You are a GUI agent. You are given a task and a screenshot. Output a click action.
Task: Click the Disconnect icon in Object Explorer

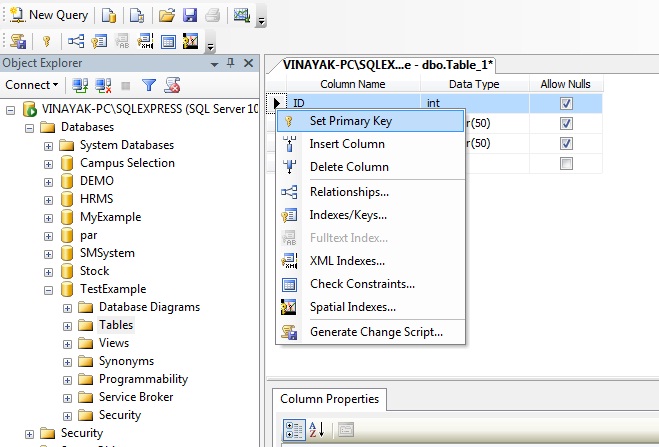[x=103, y=86]
